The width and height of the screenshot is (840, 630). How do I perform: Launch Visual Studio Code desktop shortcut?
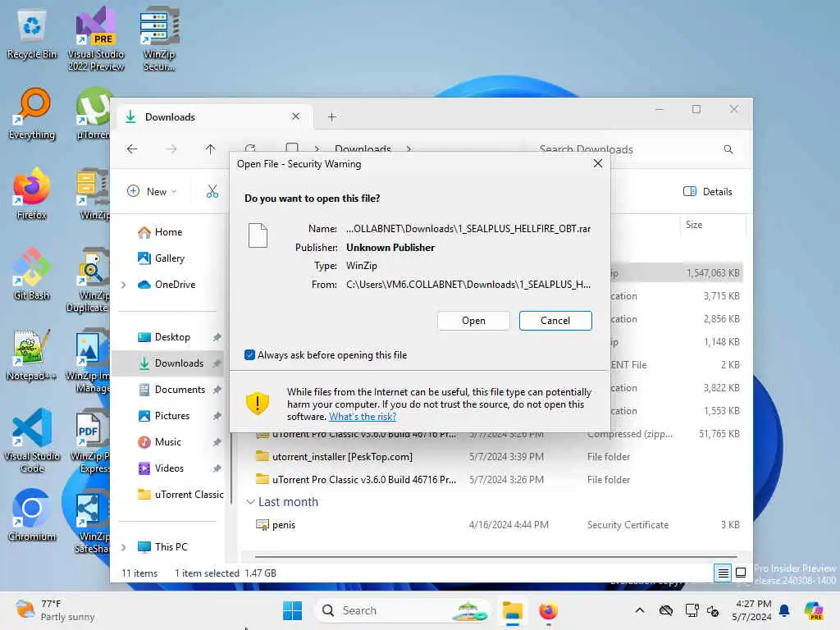32,441
